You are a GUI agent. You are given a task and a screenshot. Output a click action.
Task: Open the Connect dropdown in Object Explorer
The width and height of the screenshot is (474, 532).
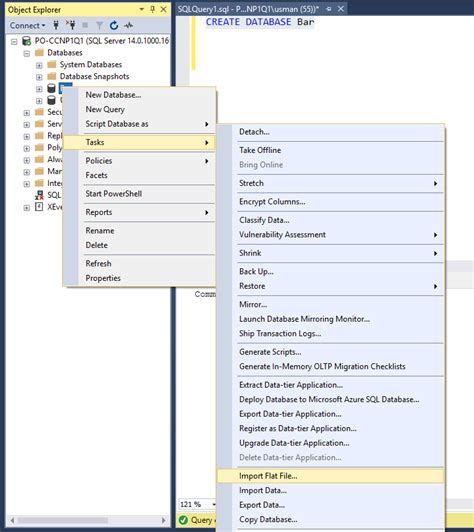[x=27, y=25]
